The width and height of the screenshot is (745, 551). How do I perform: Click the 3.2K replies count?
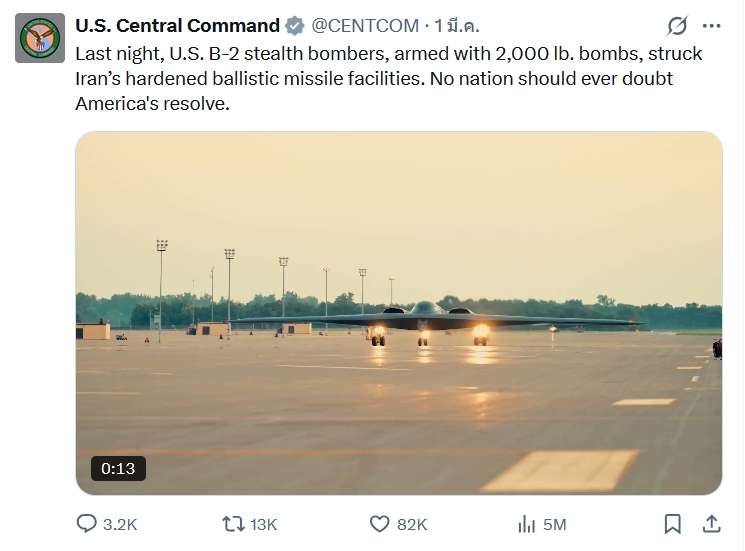(x=120, y=524)
